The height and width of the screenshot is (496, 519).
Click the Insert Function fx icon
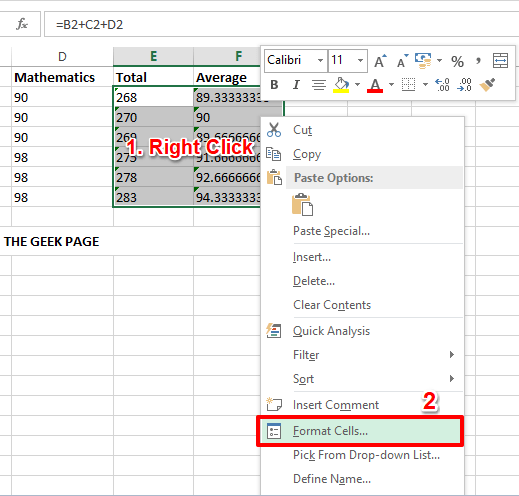click(22, 24)
